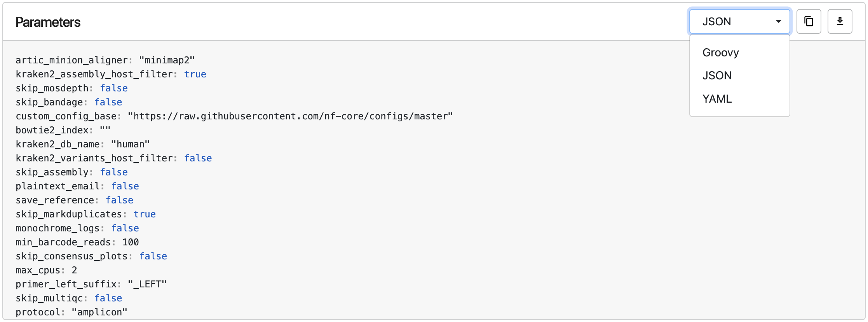Click the kraken2_db_name "human" value
This screenshot has height=322, width=868.
coord(130,144)
